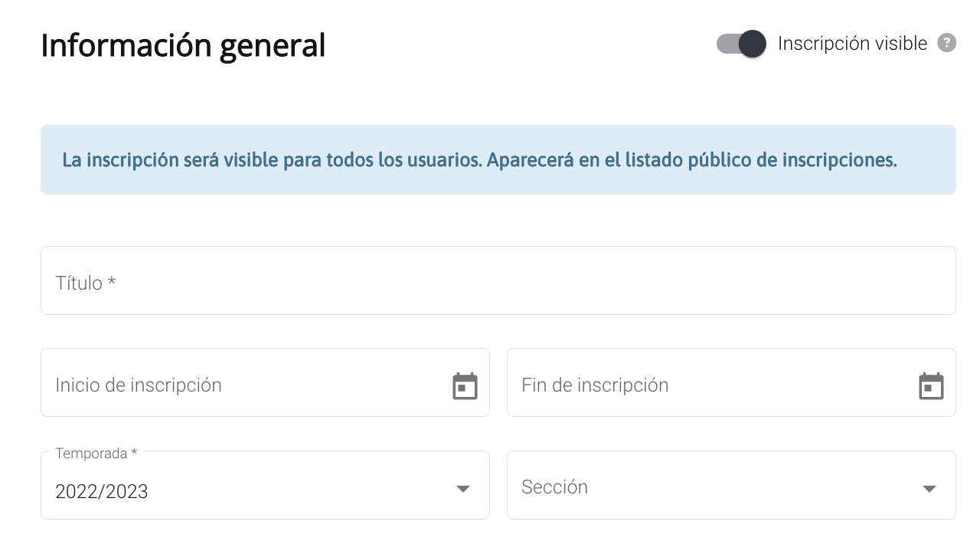Open calendar for Fin de inscripción
980x541 pixels.
pos(931,385)
